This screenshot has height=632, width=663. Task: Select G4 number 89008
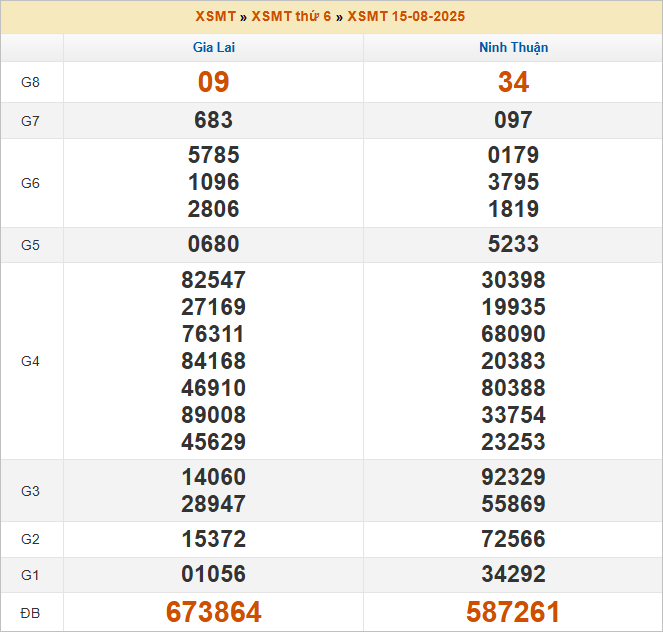coord(214,415)
